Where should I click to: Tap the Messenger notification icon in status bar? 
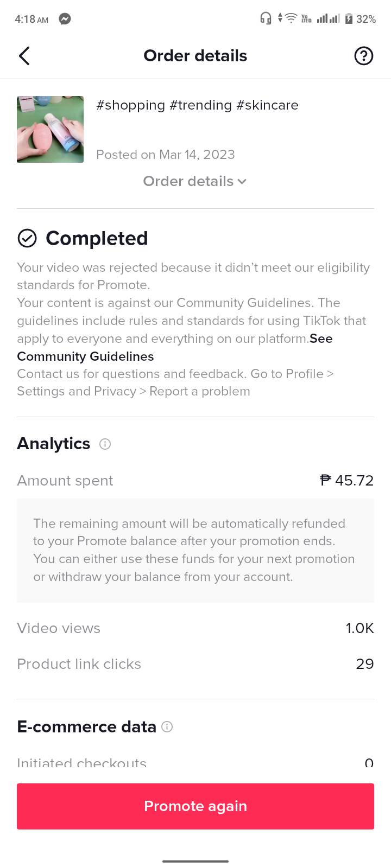click(x=65, y=19)
